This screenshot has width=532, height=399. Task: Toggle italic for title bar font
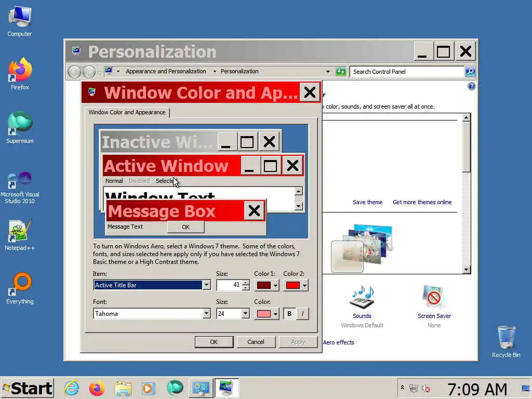click(302, 313)
